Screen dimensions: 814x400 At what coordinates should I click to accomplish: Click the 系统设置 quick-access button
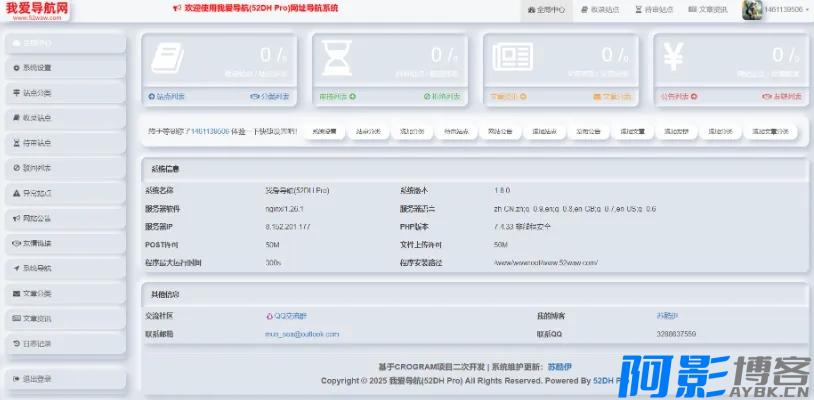click(x=324, y=132)
